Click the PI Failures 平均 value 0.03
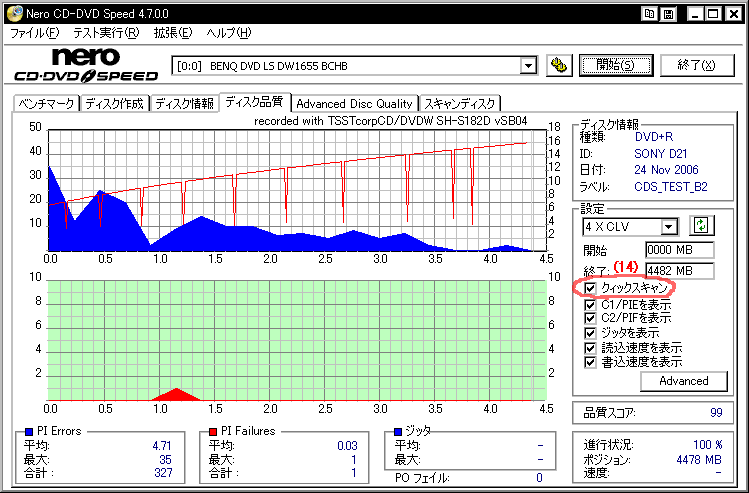 [x=347, y=446]
